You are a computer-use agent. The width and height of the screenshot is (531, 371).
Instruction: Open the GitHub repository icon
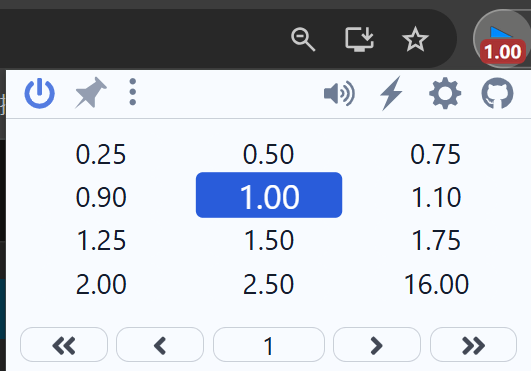coord(497,93)
